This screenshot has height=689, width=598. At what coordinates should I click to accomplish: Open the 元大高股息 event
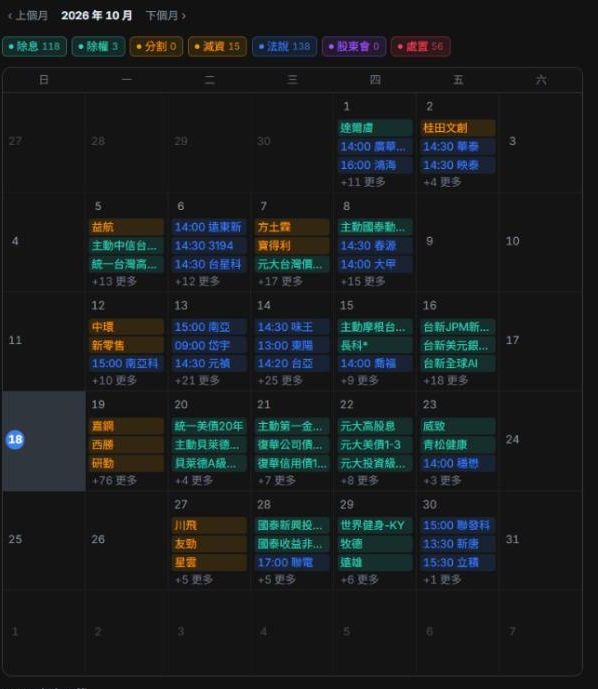click(375, 426)
